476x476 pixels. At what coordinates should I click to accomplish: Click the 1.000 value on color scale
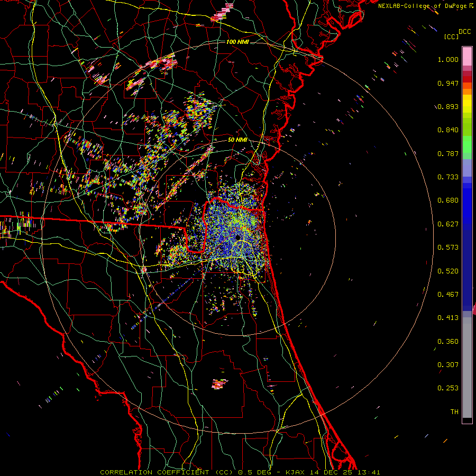point(448,59)
